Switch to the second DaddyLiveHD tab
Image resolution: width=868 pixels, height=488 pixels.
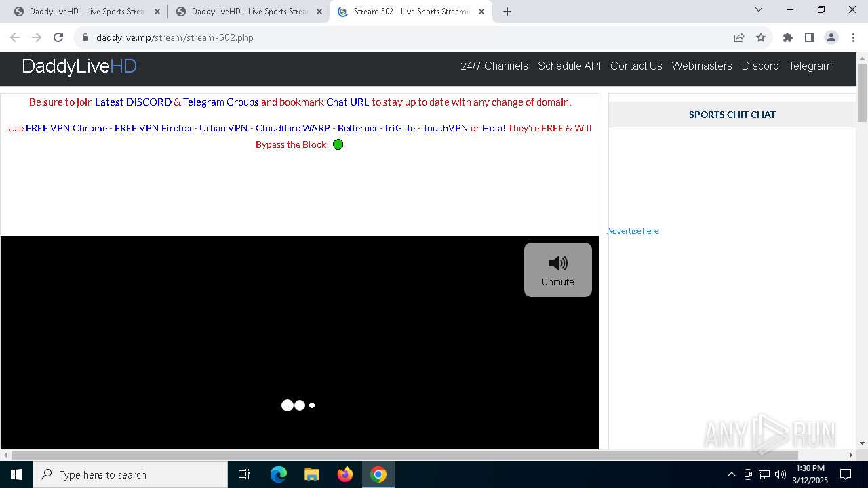click(x=248, y=12)
